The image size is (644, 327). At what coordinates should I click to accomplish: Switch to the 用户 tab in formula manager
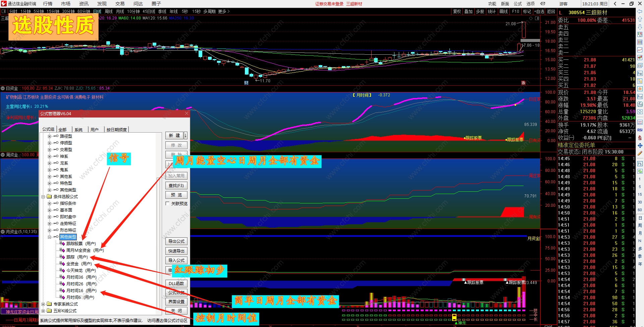[x=95, y=130]
